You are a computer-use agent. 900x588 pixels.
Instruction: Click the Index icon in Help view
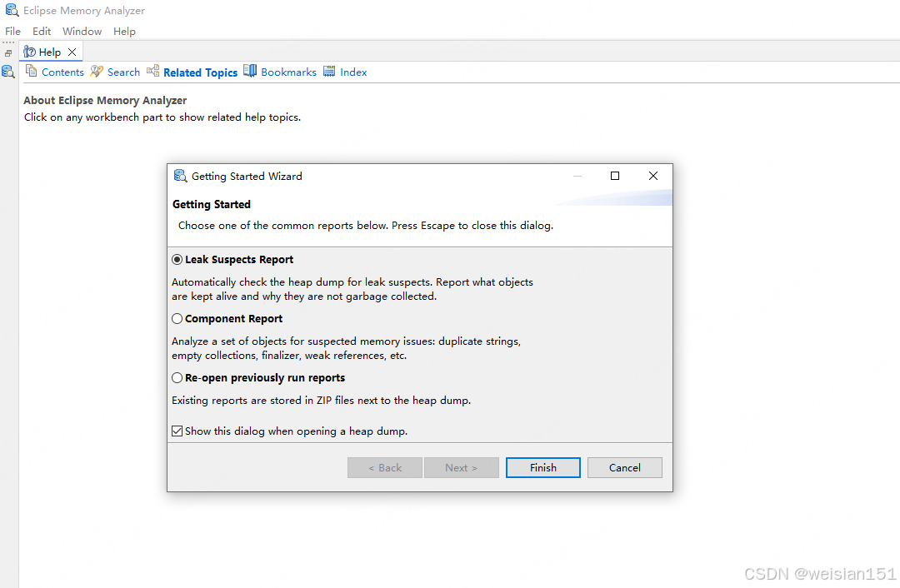(x=329, y=72)
